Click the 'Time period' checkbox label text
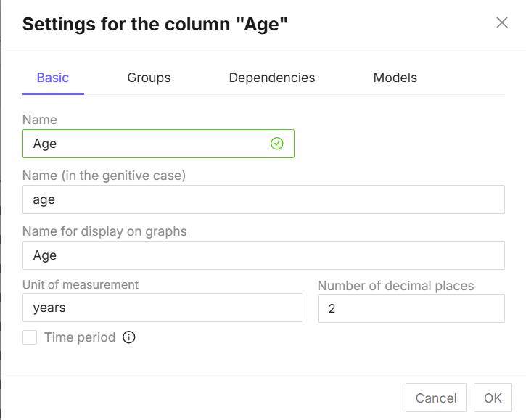 point(79,337)
